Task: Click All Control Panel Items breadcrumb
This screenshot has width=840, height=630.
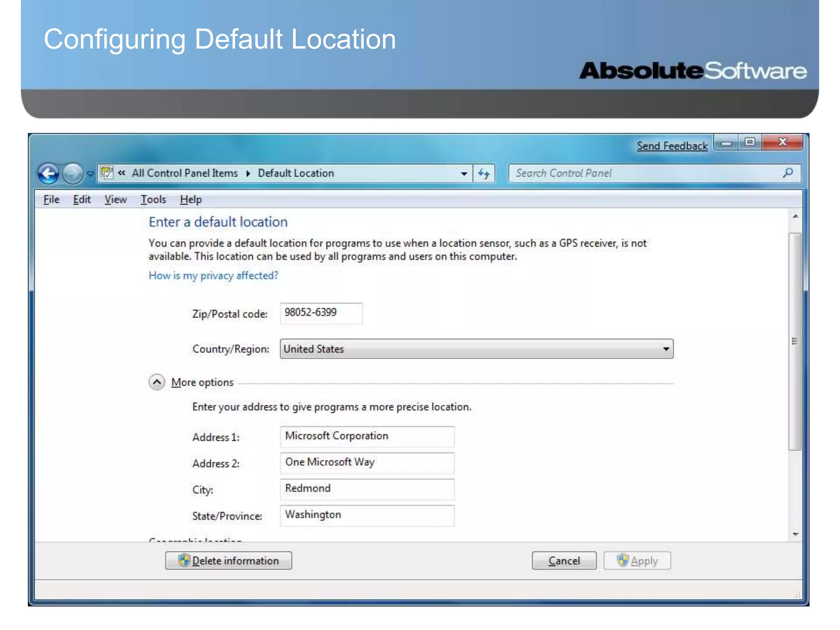Action: pos(185,173)
